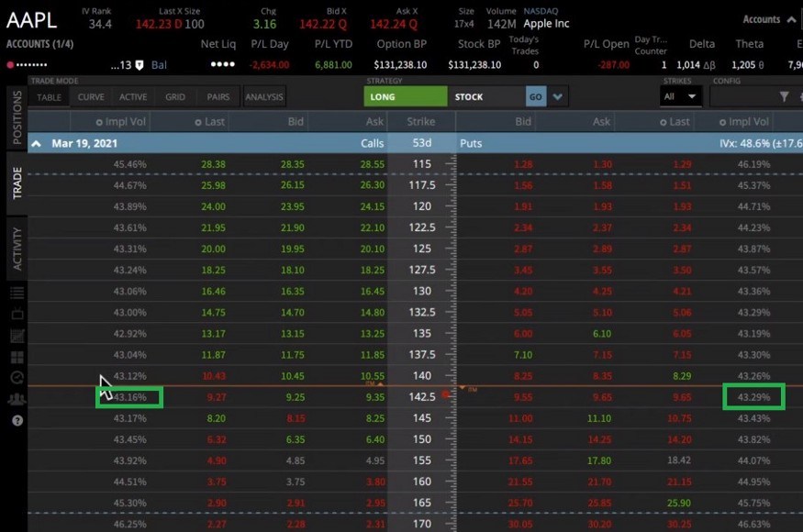The width and height of the screenshot is (803, 532).
Task: Click call bid 23.95 at strike 120
Action: [x=293, y=207]
